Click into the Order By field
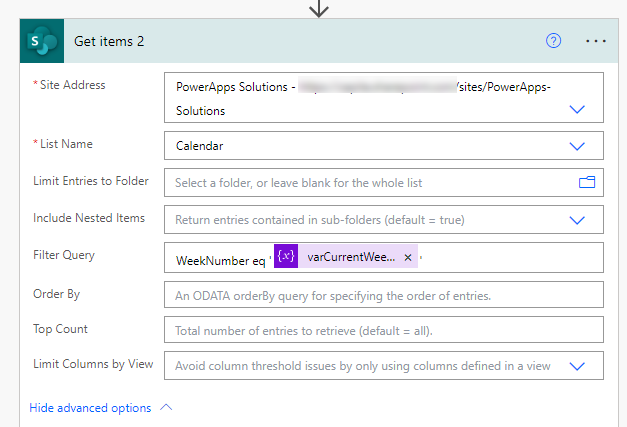Image resolution: width=627 pixels, height=427 pixels. pyautogui.click(x=383, y=295)
